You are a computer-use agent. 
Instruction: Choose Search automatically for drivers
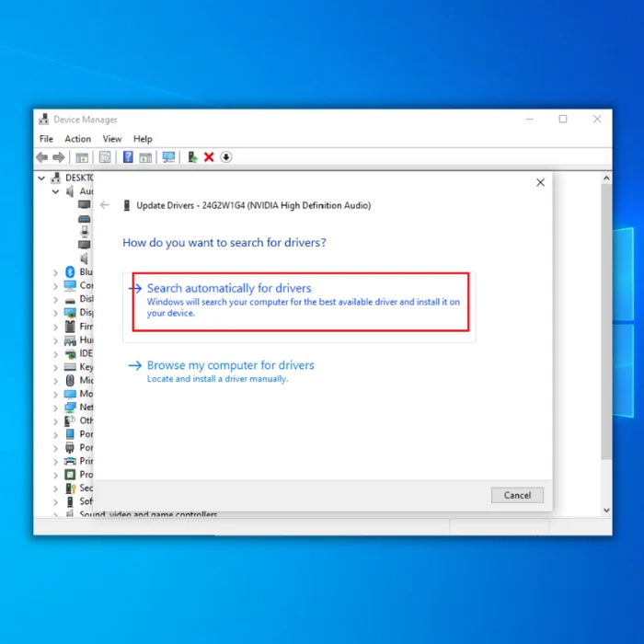(229, 288)
